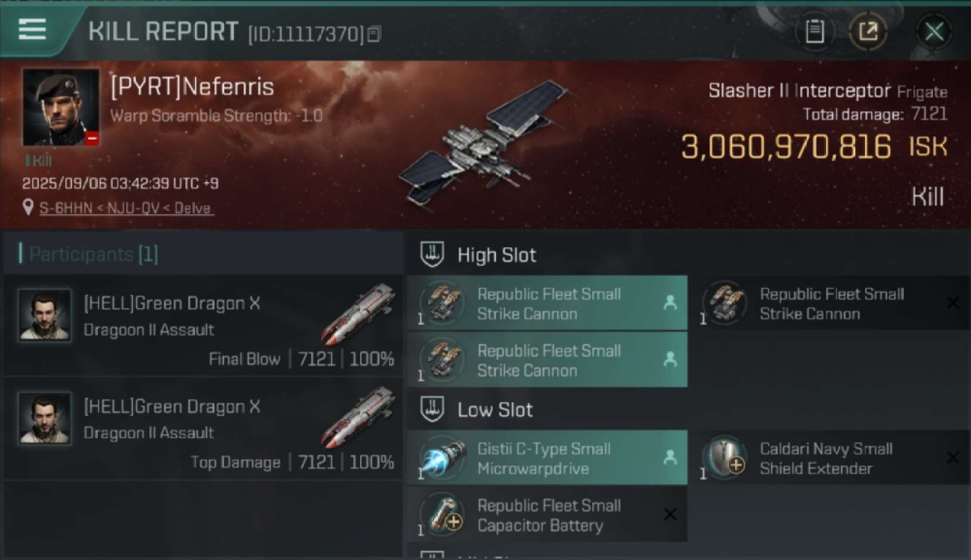
Task: Select Final Blow Green Dragon X portrait
Action: 45,315
